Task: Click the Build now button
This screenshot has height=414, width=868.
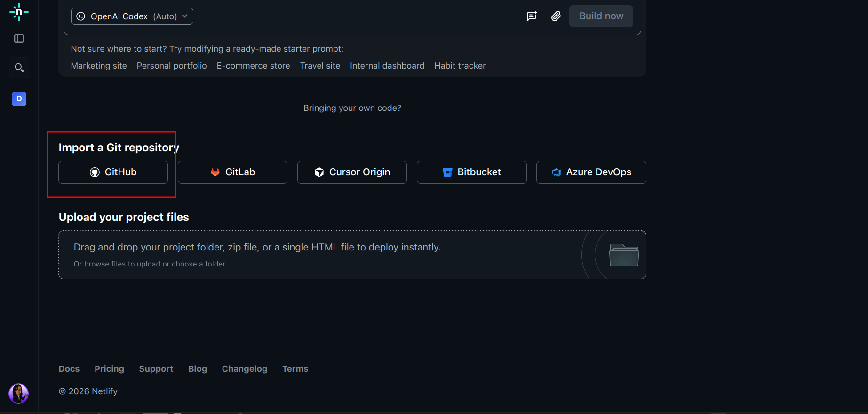Action: 601,16
